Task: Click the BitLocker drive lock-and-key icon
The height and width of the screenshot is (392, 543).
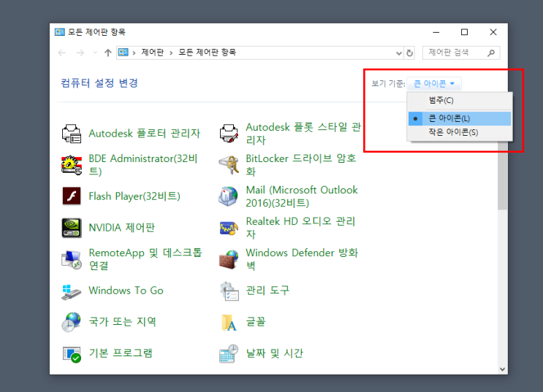Action: [229, 165]
